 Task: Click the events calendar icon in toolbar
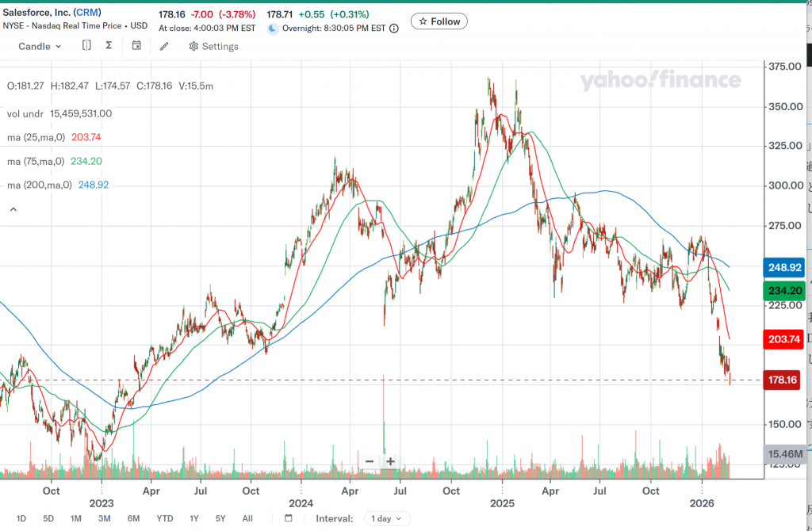point(136,46)
